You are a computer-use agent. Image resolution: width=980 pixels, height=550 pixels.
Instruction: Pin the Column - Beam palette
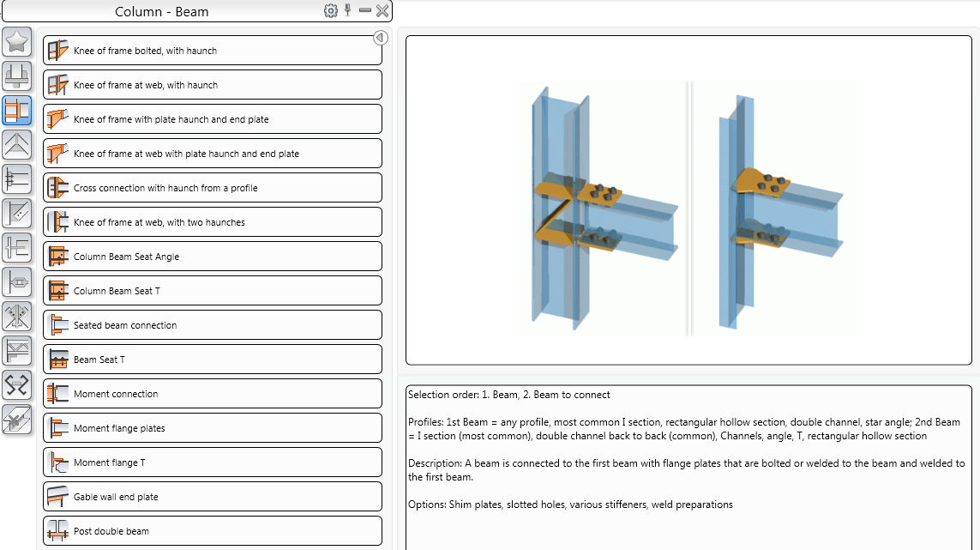(348, 10)
